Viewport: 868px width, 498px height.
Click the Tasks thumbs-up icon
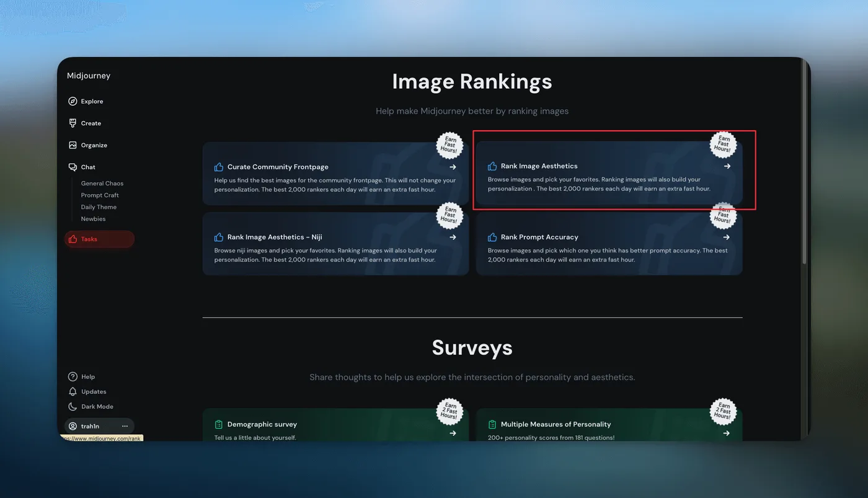(x=73, y=239)
